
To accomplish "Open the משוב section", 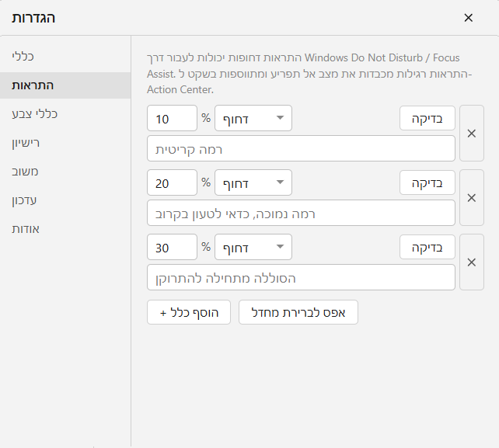I will pyautogui.click(x=65, y=172).
